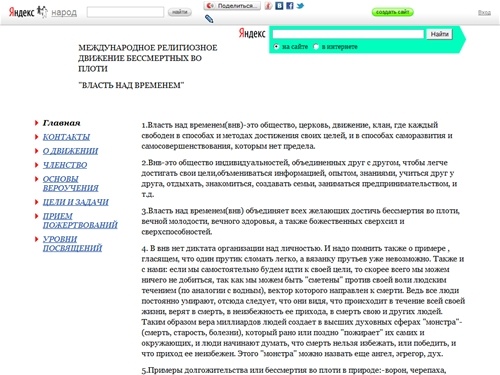Image resolution: width=500 pixels, height=375 pixels.
Task: Open the УРОВНИ ПОСВЯЩЕНИЙ menu link
Action: coord(72,243)
